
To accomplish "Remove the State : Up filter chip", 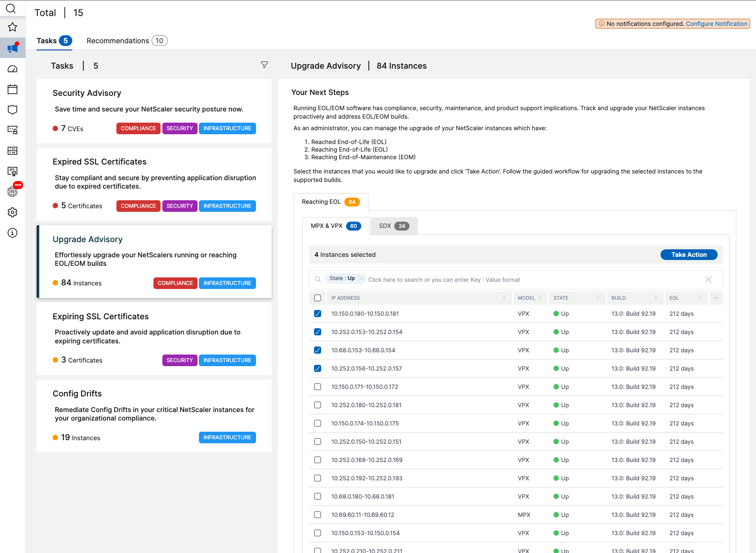I will click(x=362, y=278).
